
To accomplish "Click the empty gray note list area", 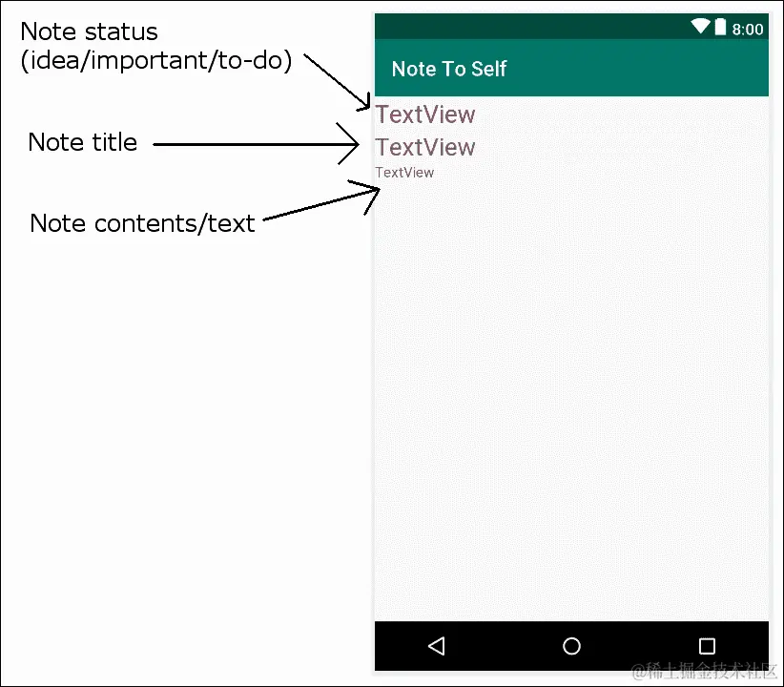I will pos(572,401).
